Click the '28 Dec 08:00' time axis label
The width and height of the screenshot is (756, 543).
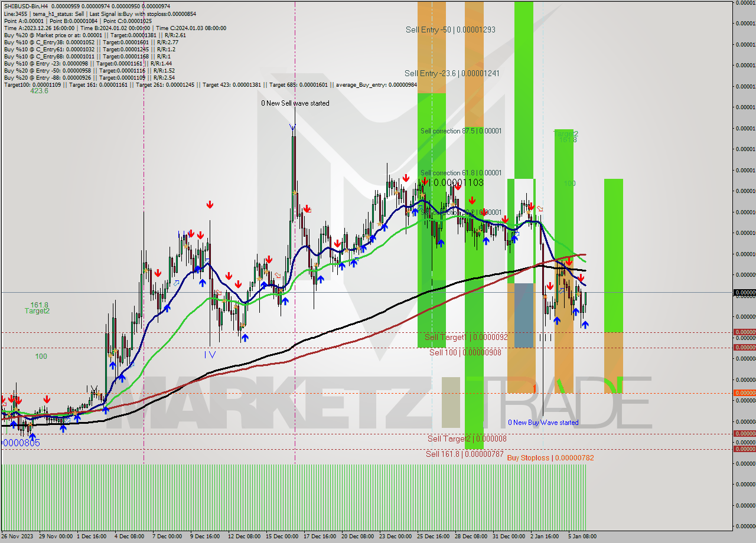471,537
